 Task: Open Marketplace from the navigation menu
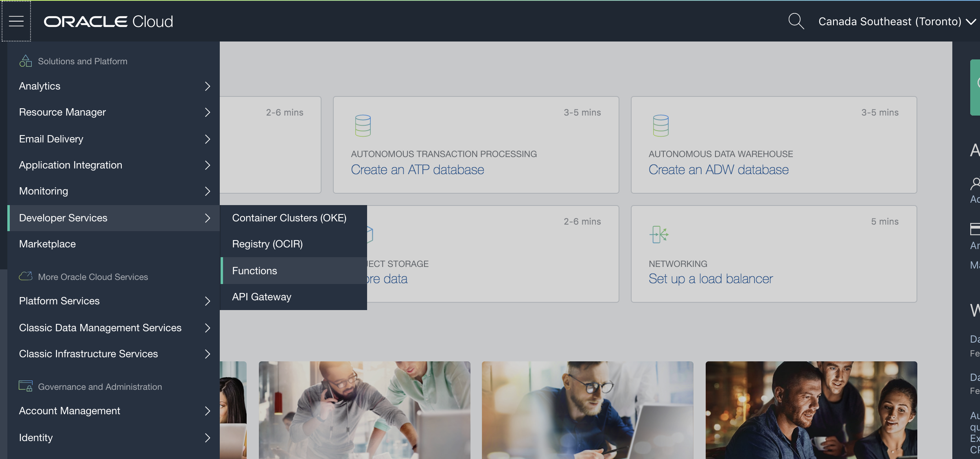pyautogui.click(x=47, y=244)
